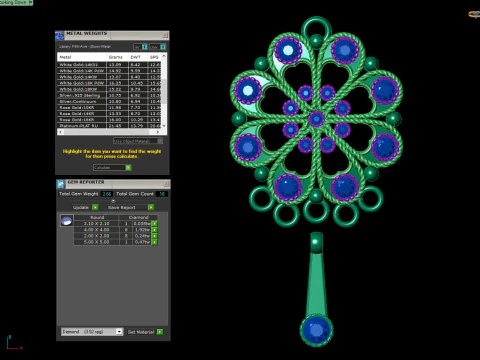This screenshot has width=480, height=360.
Task: Click the orange gumball icon at top-right corner
Action: point(475,14)
